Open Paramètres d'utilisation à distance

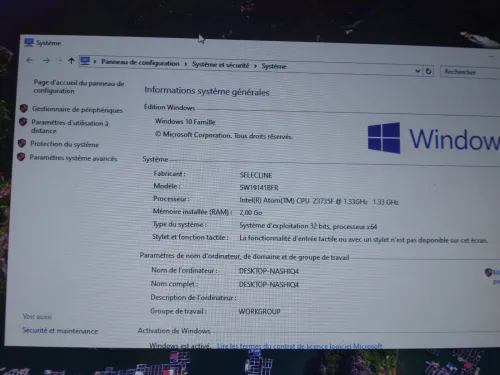pos(70,127)
